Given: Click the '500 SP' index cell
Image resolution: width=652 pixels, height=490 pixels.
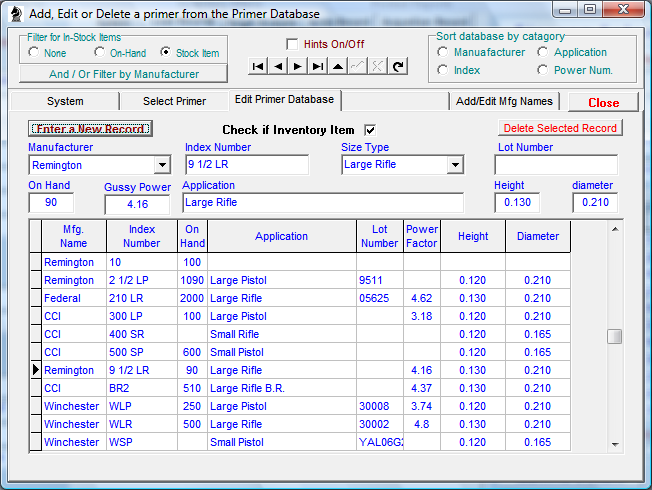Looking at the screenshot, I should coord(142,352).
